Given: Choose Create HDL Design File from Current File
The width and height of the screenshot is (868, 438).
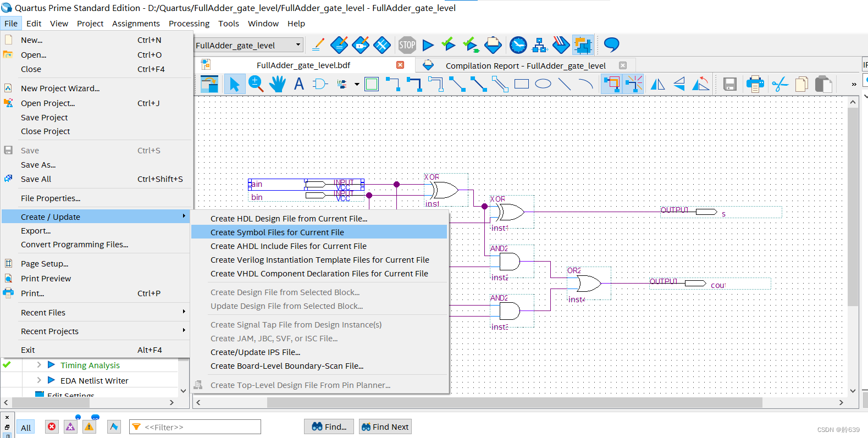Looking at the screenshot, I should coord(319,219).
